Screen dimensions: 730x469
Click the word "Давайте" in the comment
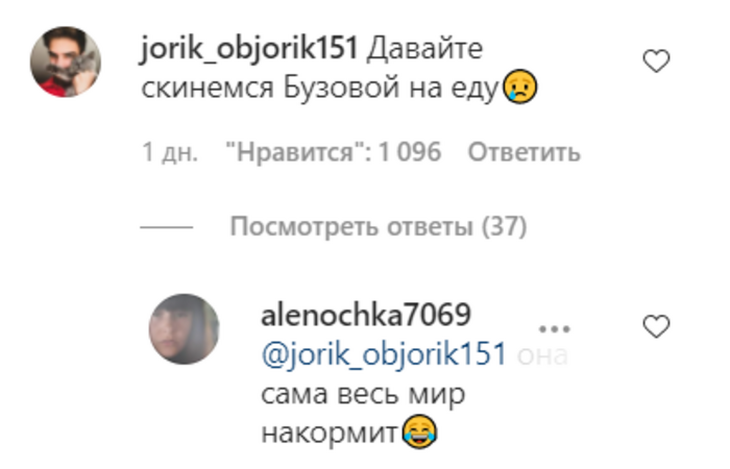point(425,49)
